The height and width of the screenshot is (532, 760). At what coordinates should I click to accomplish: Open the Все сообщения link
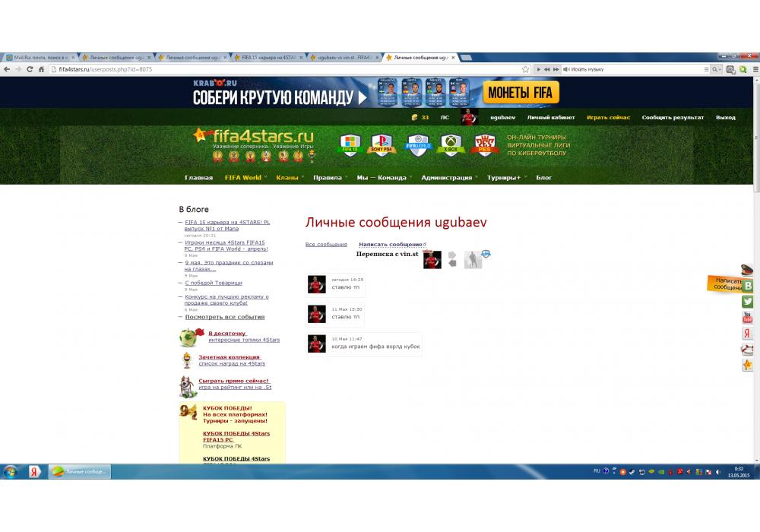pyautogui.click(x=326, y=245)
